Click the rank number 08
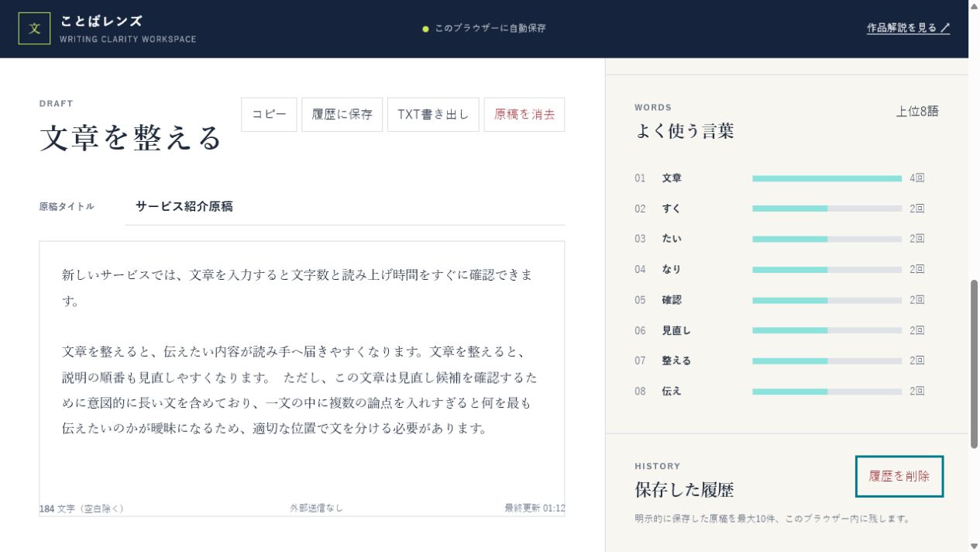 [640, 392]
